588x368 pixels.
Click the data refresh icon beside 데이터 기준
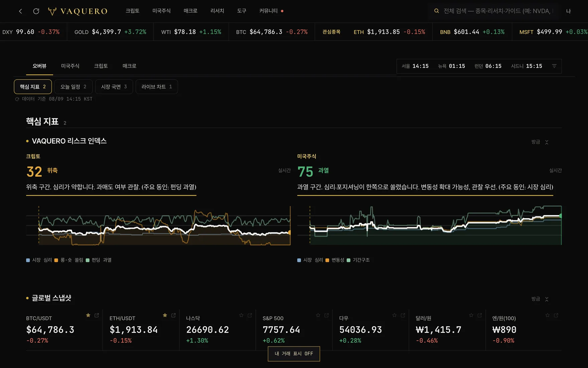(x=17, y=99)
